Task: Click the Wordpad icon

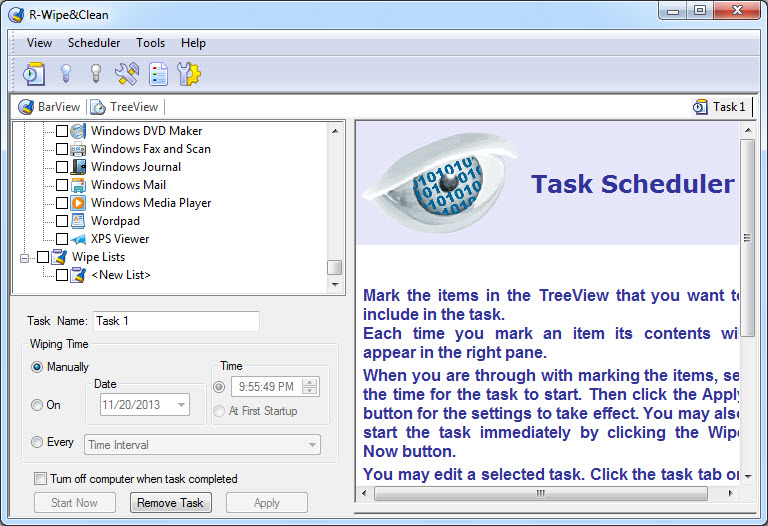Action: (x=78, y=221)
